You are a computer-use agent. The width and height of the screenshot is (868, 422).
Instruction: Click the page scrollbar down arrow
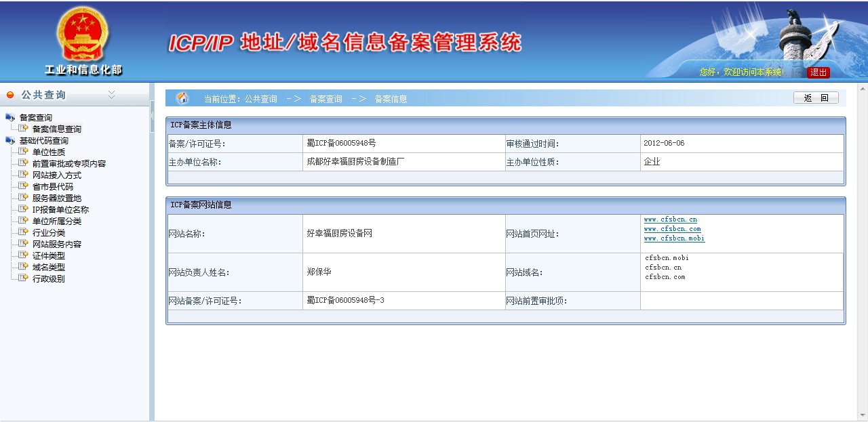pyautogui.click(x=863, y=415)
